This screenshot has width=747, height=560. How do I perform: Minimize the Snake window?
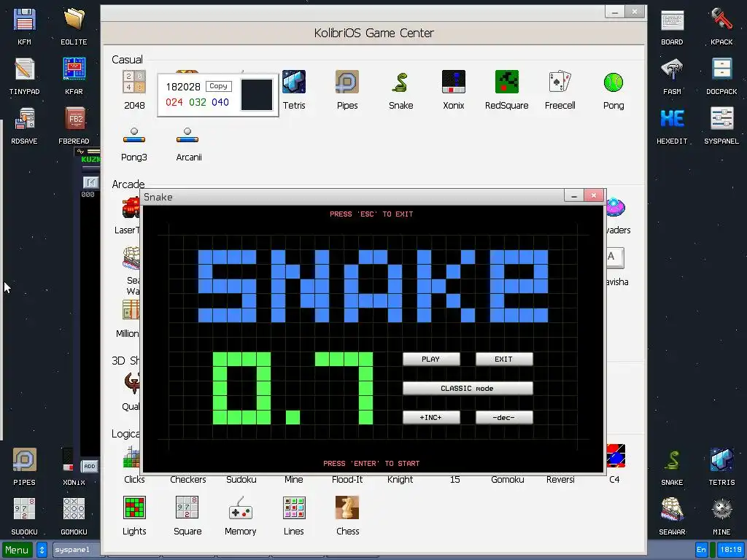coord(574,195)
